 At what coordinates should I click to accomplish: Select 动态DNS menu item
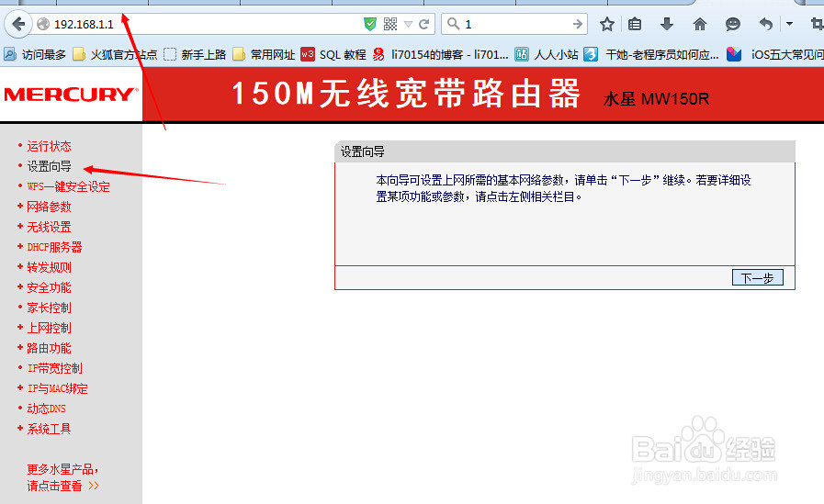pos(46,409)
